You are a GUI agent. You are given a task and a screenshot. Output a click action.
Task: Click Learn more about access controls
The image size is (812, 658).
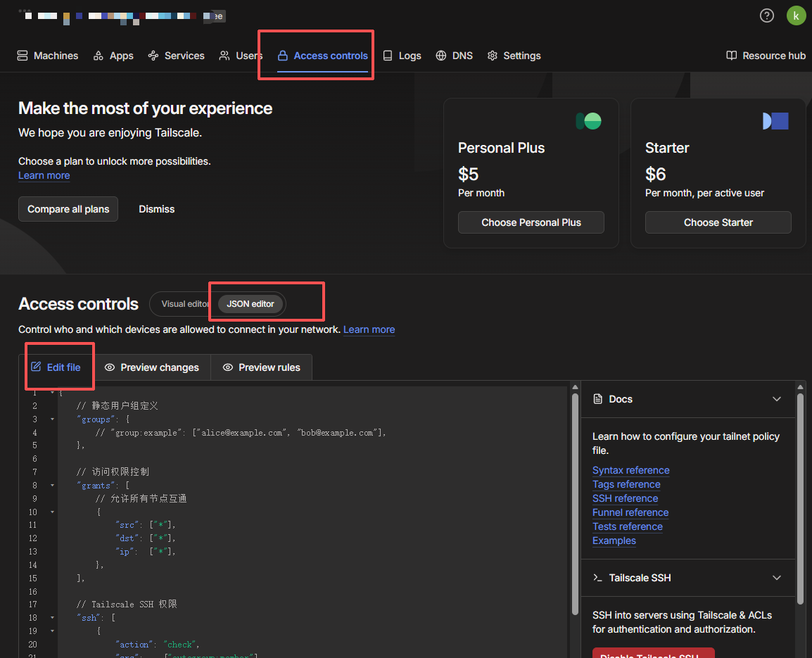369,329
